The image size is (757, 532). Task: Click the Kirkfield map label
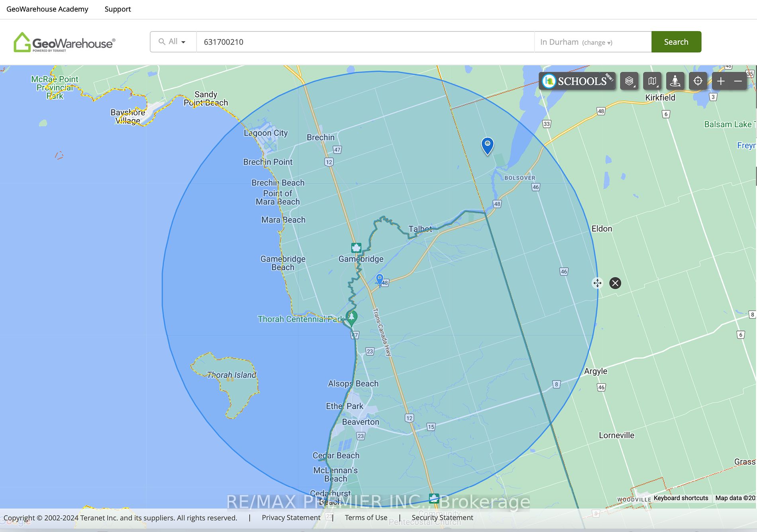[x=660, y=98]
